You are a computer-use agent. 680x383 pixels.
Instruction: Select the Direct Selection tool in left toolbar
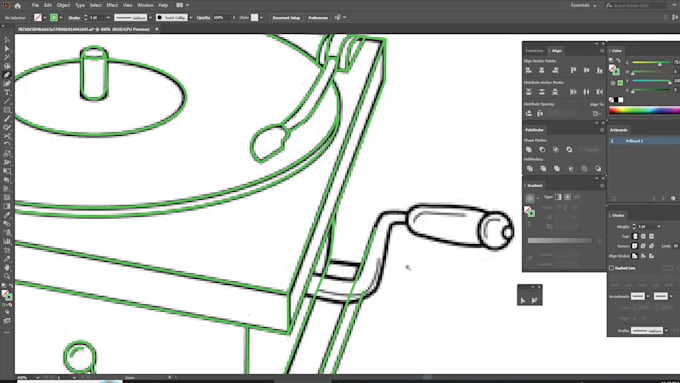pyautogui.click(x=7, y=48)
